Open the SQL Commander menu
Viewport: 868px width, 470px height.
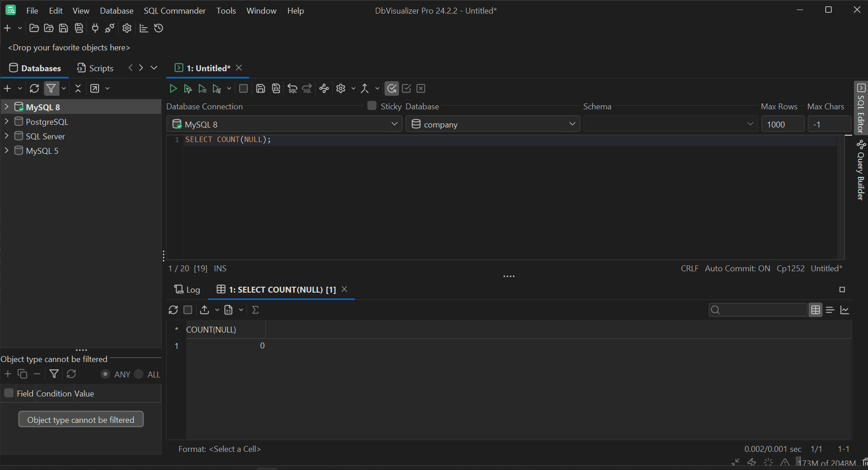tap(174, 10)
